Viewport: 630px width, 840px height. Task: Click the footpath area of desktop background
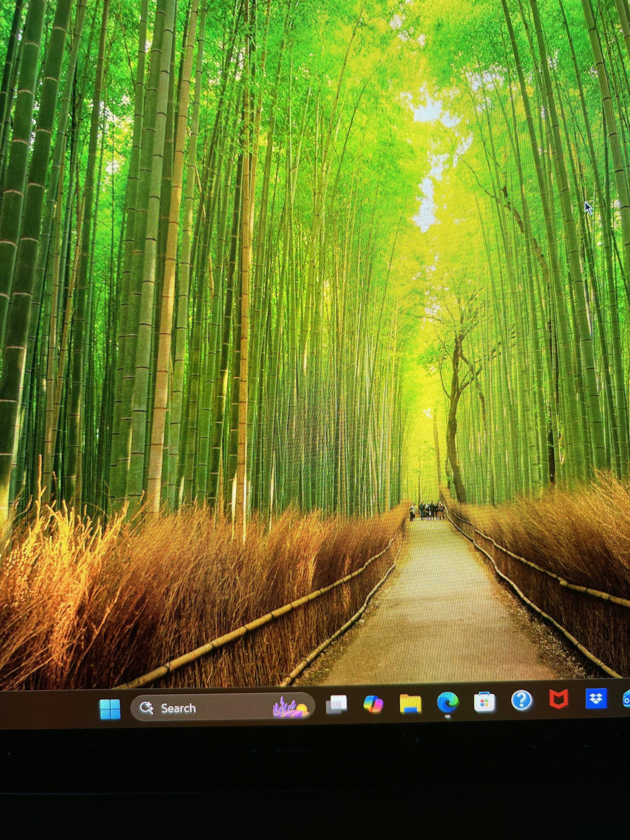pos(437,615)
